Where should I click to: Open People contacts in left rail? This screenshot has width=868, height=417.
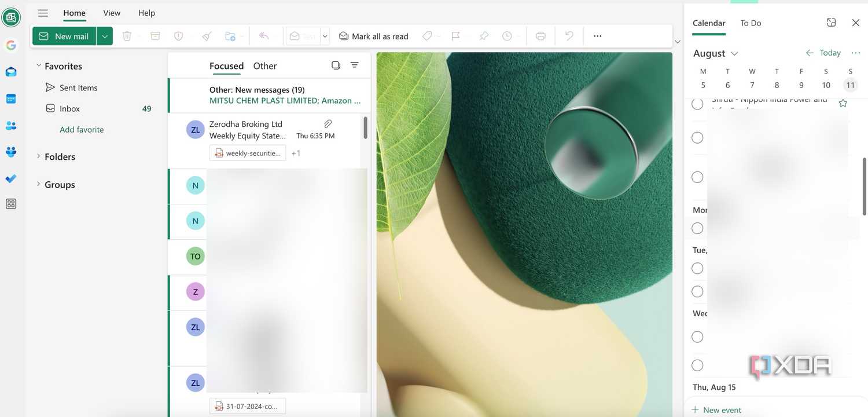click(11, 125)
